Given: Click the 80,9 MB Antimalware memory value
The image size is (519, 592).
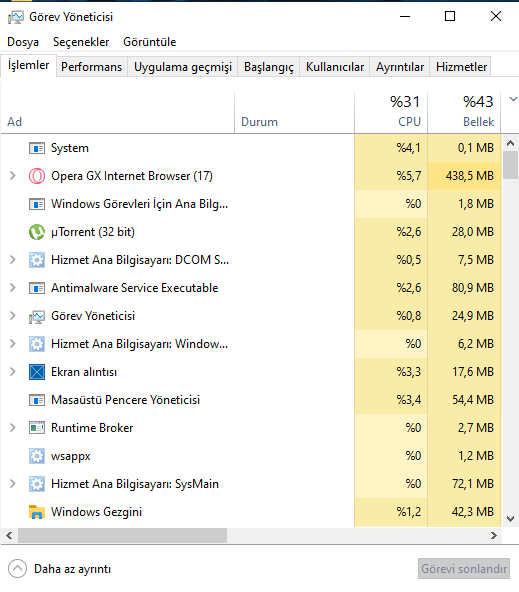Looking at the screenshot, I should coord(473,288).
